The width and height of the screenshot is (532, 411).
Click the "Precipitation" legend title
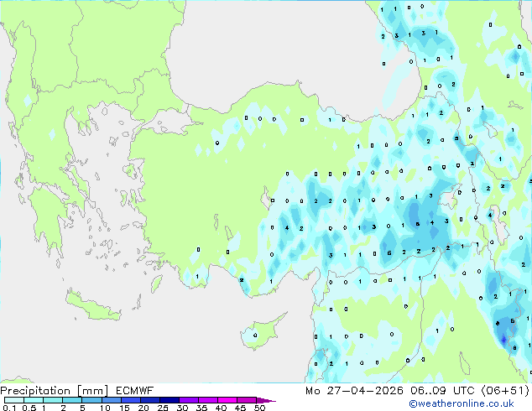[x=35, y=391]
